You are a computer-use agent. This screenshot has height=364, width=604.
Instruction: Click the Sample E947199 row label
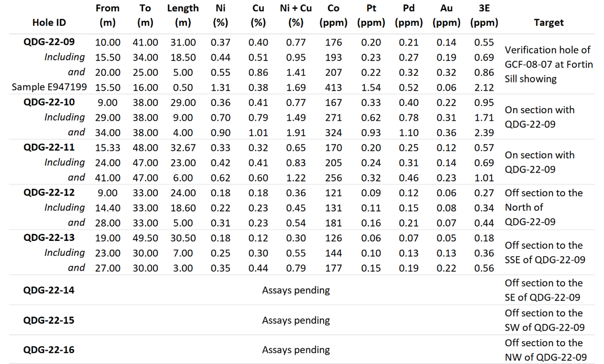tap(49, 87)
